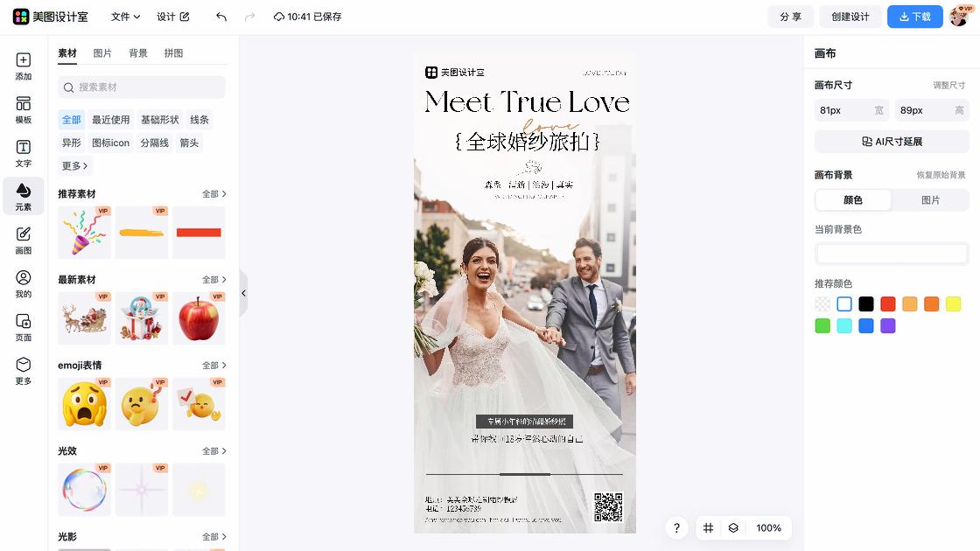The width and height of the screenshot is (980, 551).
Task: Open the 模板 templates sidebar icon
Action: coord(24,109)
